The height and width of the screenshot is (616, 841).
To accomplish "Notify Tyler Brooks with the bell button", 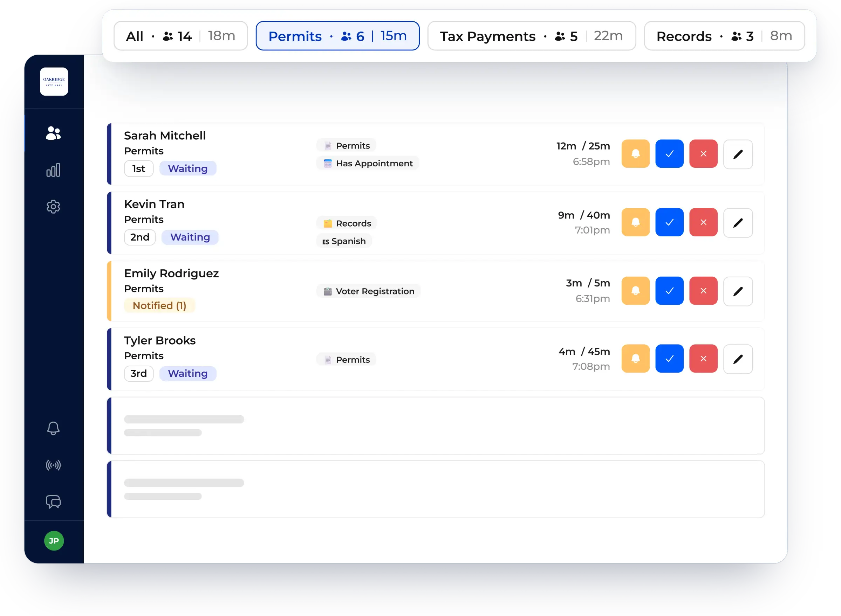I will coord(636,359).
